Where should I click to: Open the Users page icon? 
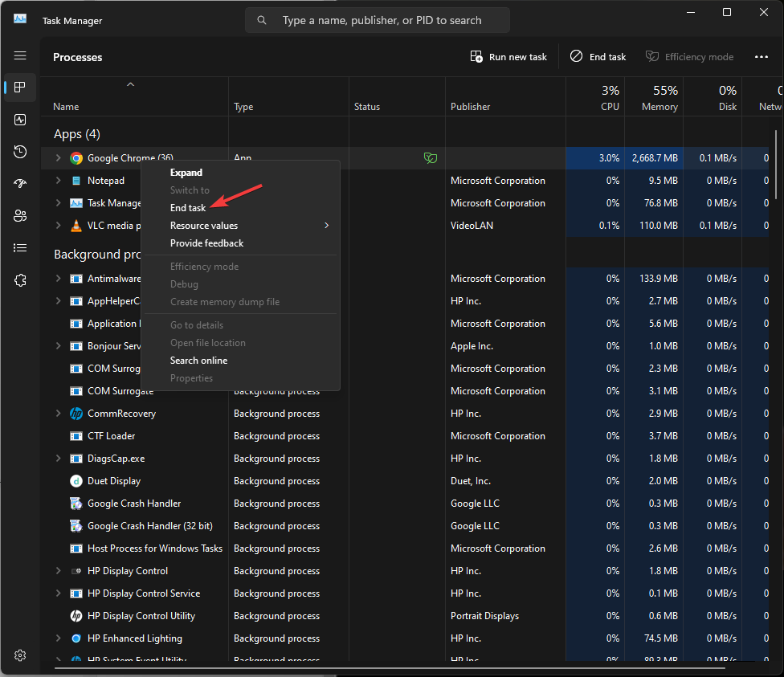(20, 216)
